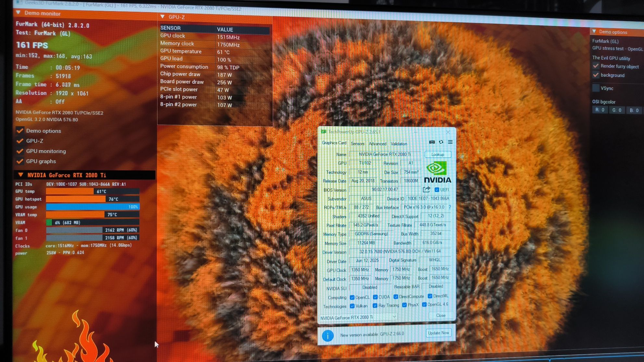Image resolution: width=644 pixels, height=362 pixels.
Task: Click the Device ID field 10DE 1E07
Action: pyautogui.click(x=428, y=199)
